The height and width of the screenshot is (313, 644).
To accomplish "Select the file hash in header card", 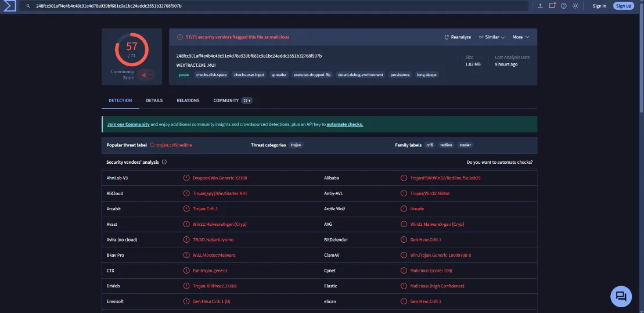I will pos(249,56).
